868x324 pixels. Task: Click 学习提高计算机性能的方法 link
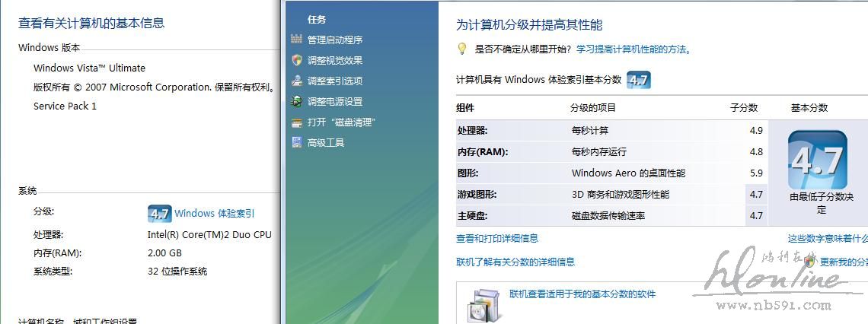click(x=633, y=49)
